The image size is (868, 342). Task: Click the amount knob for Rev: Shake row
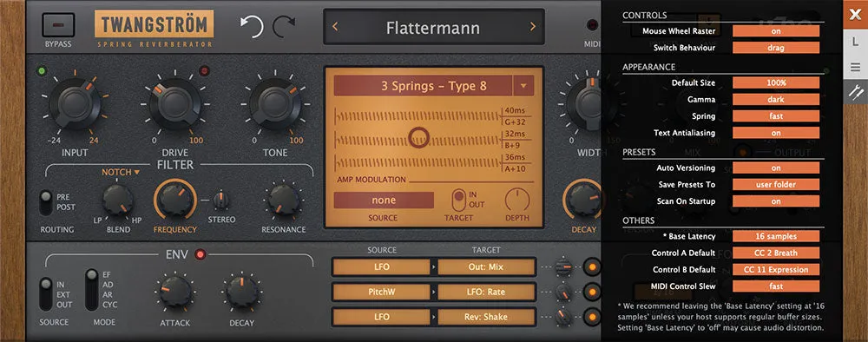(563, 317)
